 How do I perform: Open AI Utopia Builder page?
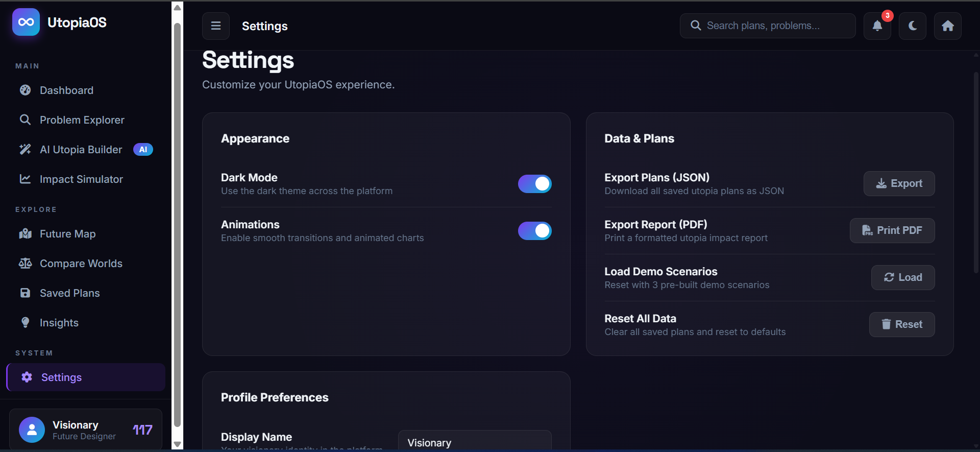tap(81, 150)
